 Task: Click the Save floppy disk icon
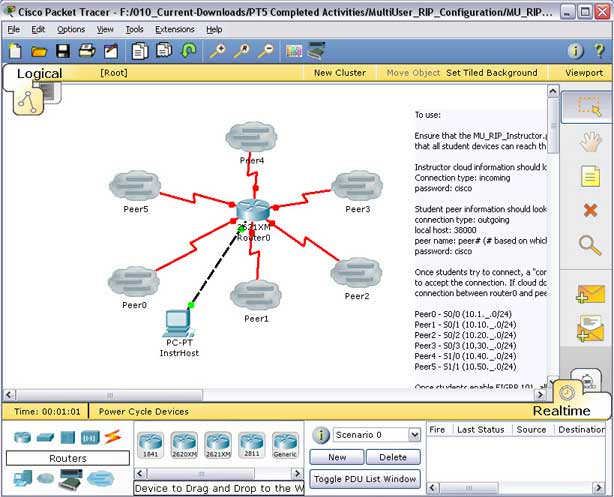point(63,51)
